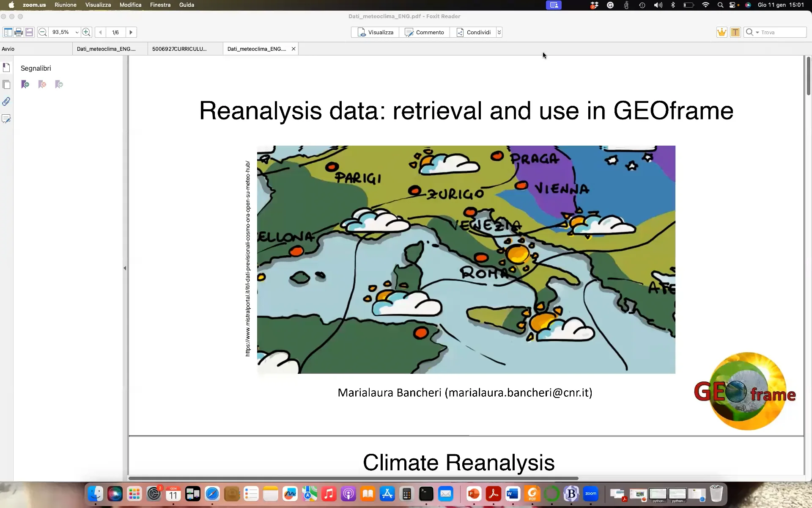
Task: Go to the previous page arrow
Action: (x=100, y=32)
